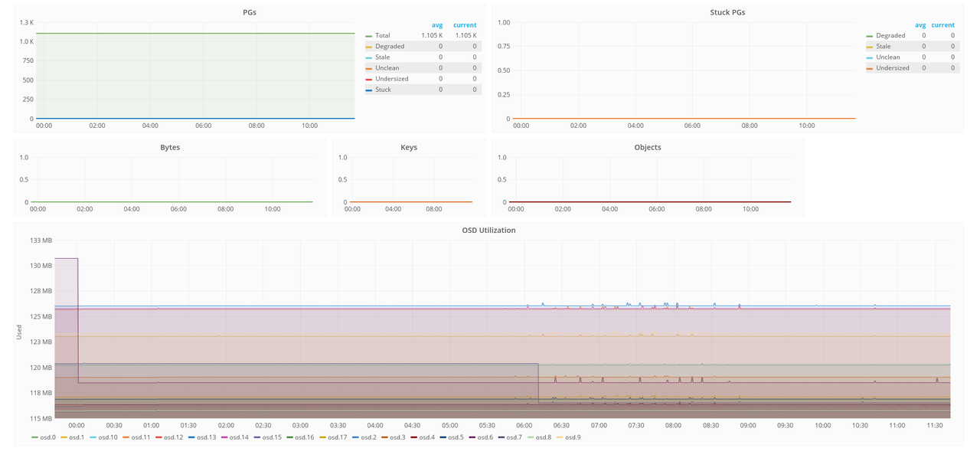Image resolution: width=980 pixels, height=458 pixels.
Task: Open the Bytes panel title menu
Action: pos(170,147)
